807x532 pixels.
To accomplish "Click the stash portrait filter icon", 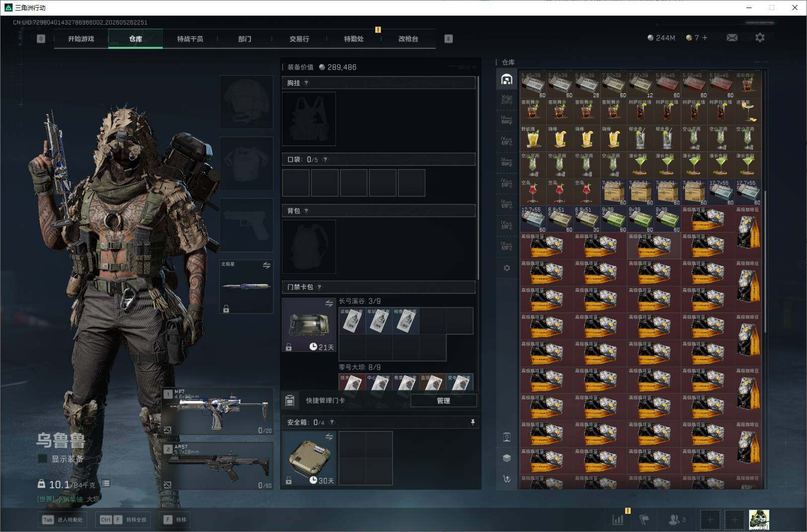I will [x=507, y=437].
